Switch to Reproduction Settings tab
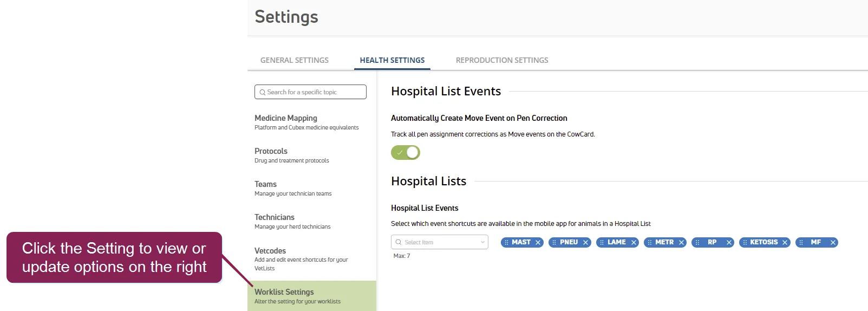 (502, 60)
